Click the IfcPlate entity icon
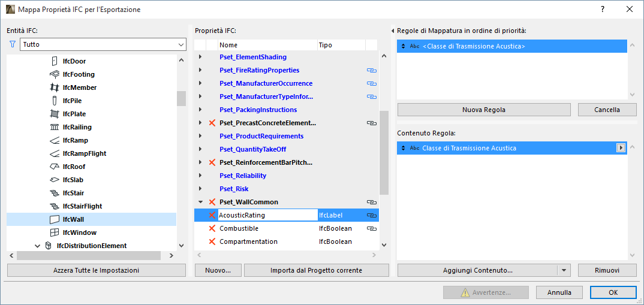This screenshot has width=644, height=305. click(54, 114)
